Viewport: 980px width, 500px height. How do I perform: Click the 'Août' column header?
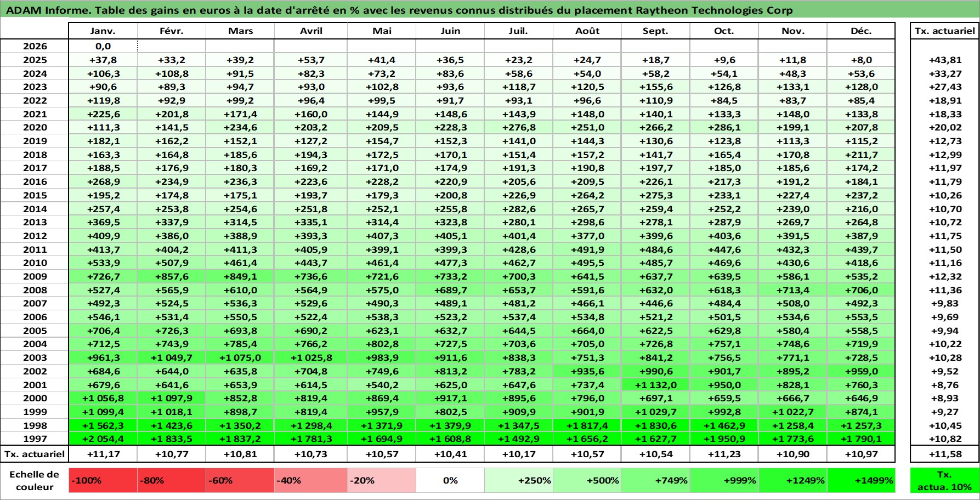click(x=587, y=31)
